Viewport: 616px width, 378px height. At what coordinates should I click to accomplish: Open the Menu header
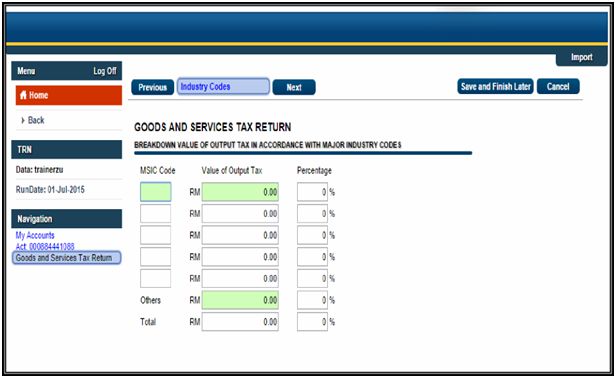point(26,71)
